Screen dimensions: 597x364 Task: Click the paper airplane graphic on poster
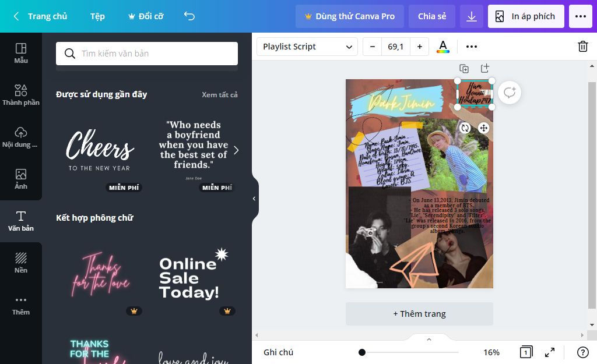415,265
